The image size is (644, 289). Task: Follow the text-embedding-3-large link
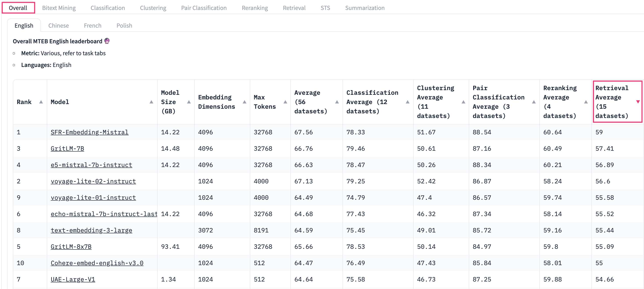click(91, 230)
